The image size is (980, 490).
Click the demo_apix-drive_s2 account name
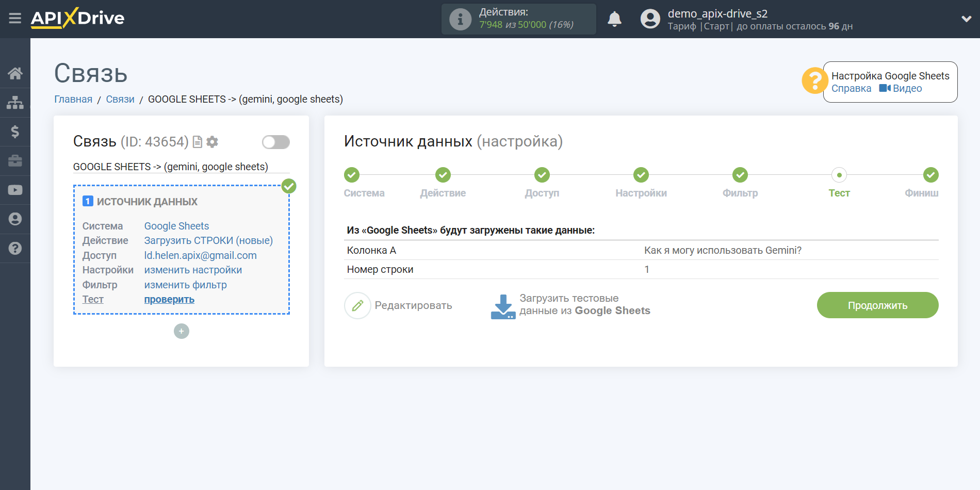point(717,13)
